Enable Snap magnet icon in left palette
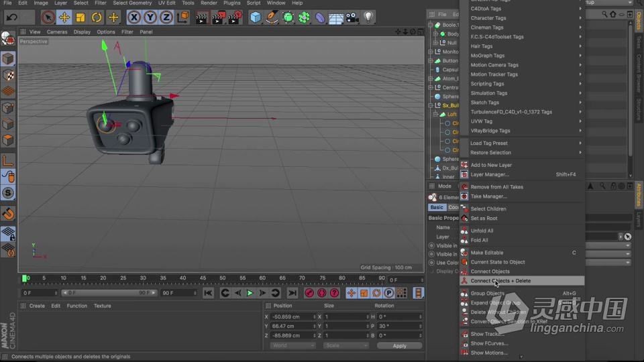644x362 pixels. tap(8, 213)
